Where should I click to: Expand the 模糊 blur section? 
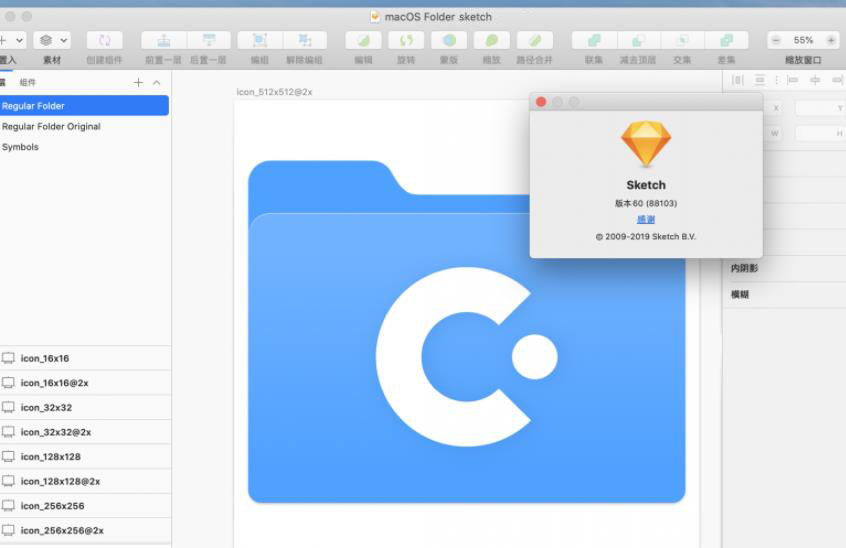[x=740, y=294]
